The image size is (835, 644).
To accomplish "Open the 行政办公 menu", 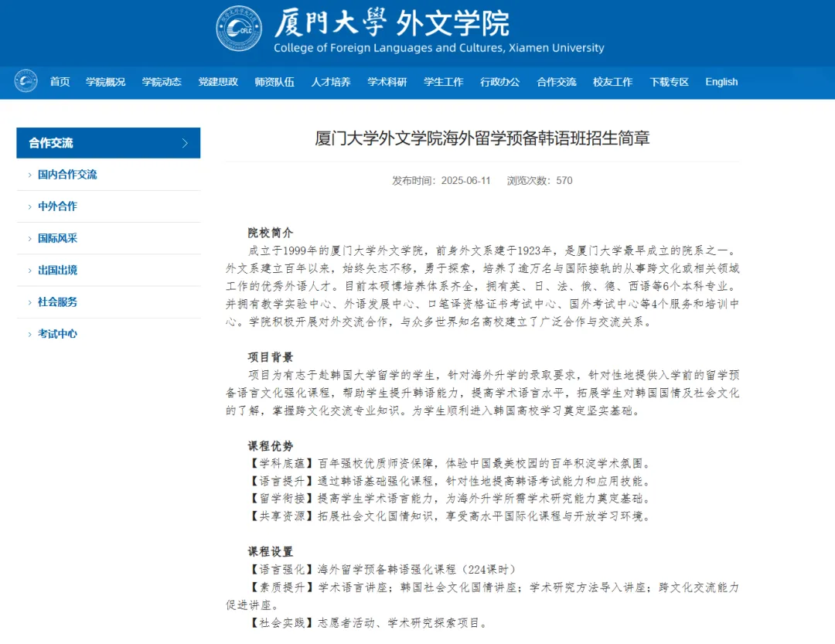I will click(x=500, y=82).
